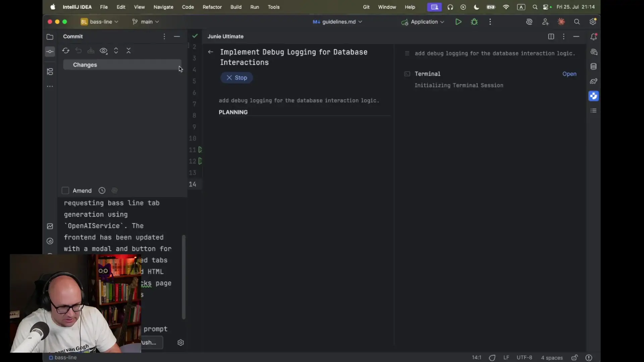Open macOS Spotlight search in menu bar
This screenshot has width=644, height=362.
tap(535, 7)
